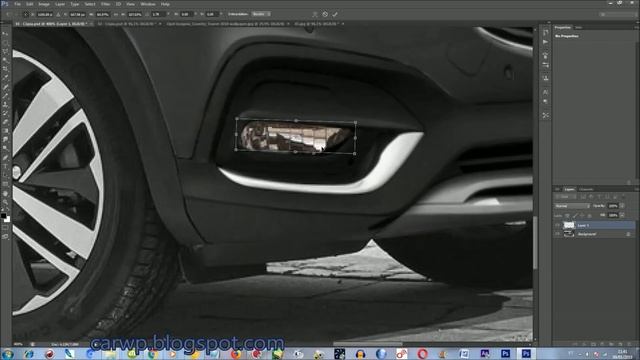The height and width of the screenshot is (360, 640).
Task: Select the Spot Healing Brush tool
Action: click(6, 87)
